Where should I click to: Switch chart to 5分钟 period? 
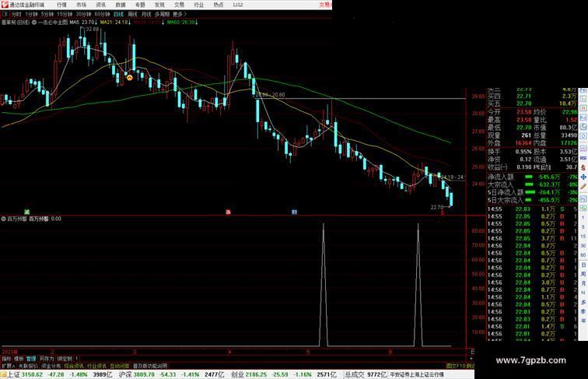47,14
